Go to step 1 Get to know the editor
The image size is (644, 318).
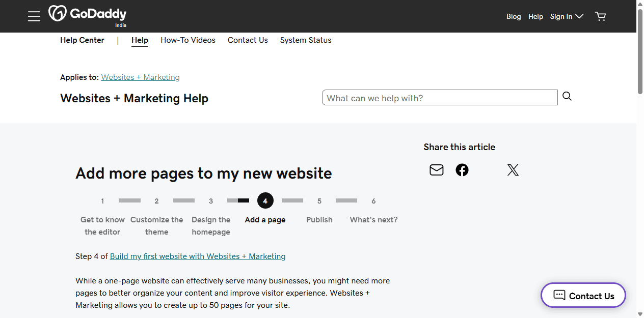(x=102, y=216)
